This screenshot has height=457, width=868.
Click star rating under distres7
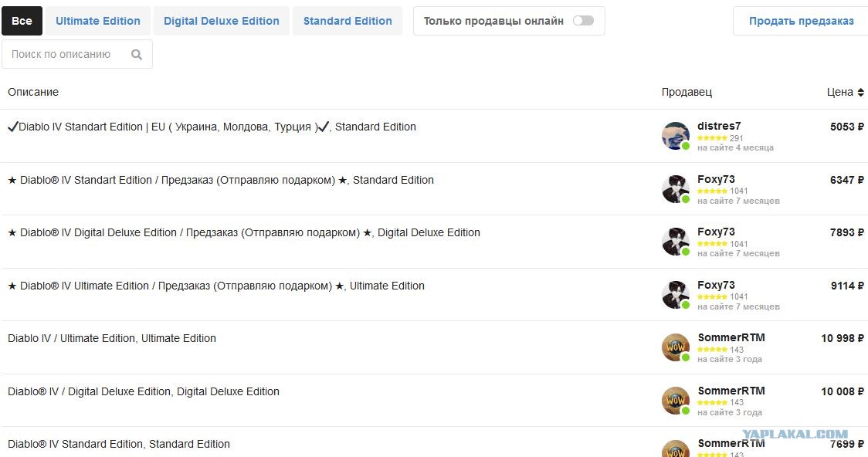(712, 138)
